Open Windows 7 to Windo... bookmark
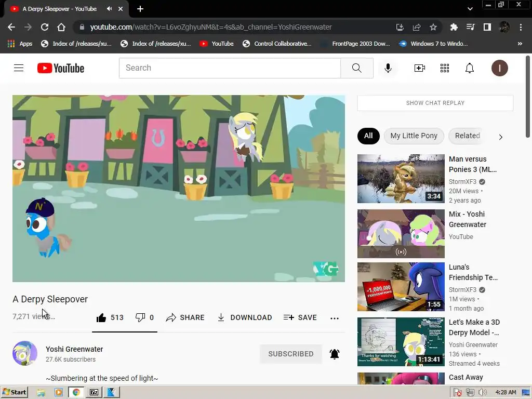This screenshot has width=532, height=399. [433, 44]
